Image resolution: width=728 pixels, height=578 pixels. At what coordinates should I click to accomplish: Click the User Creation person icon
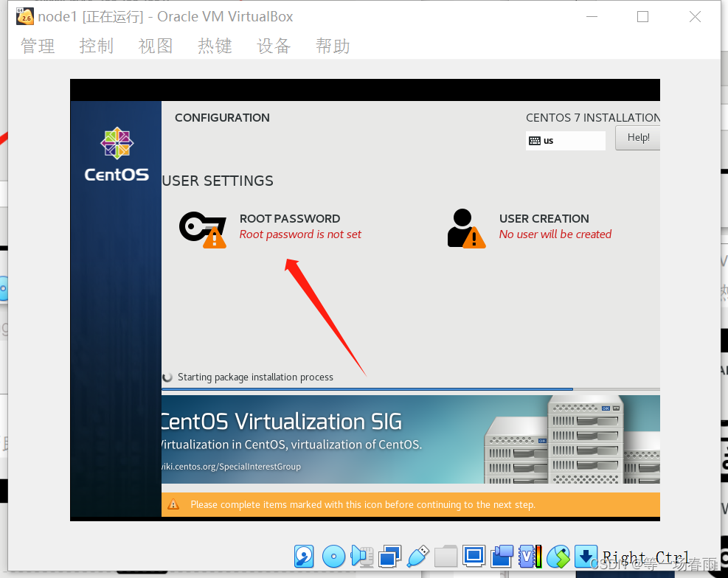pyautogui.click(x=466, y=229)
